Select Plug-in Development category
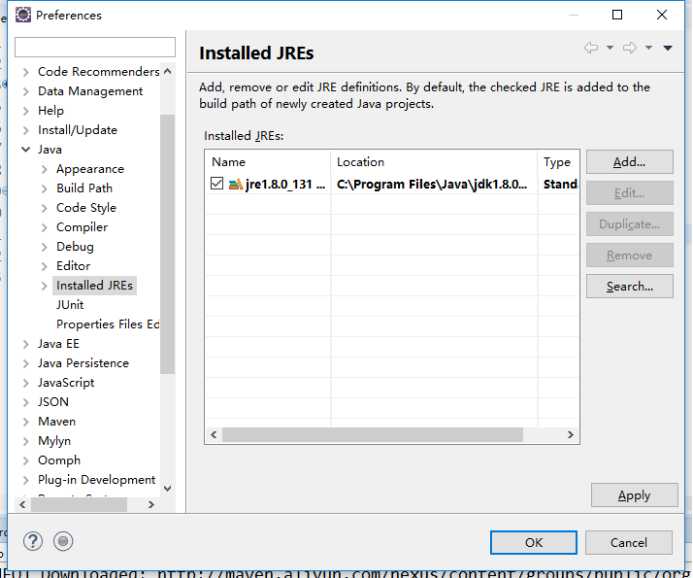This screenshot has height=578, width=693. 96,480
